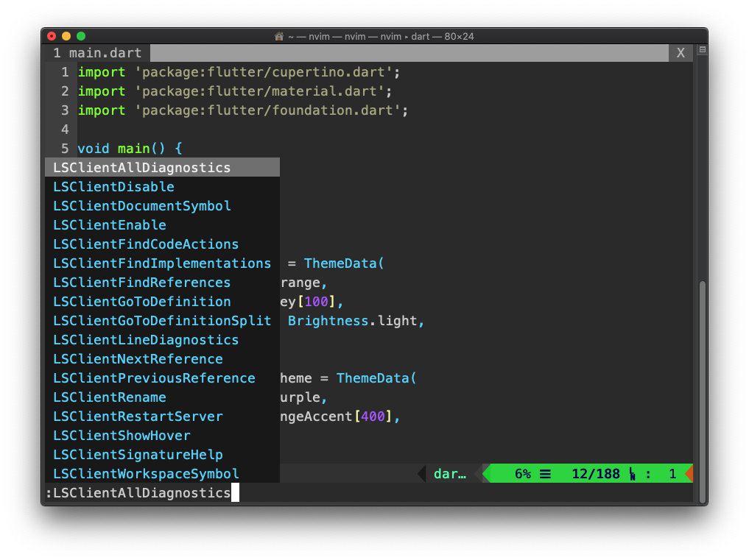Click the material.dart import line

(234, 91)
